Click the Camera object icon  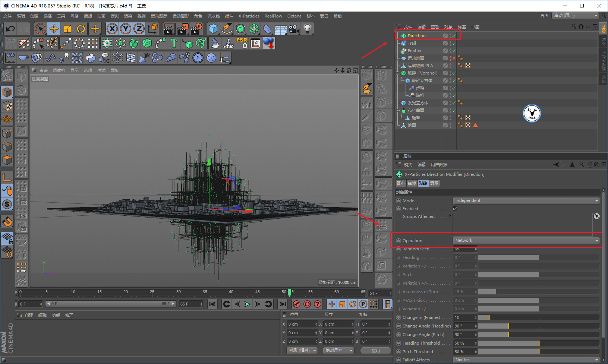pos(294,29)
